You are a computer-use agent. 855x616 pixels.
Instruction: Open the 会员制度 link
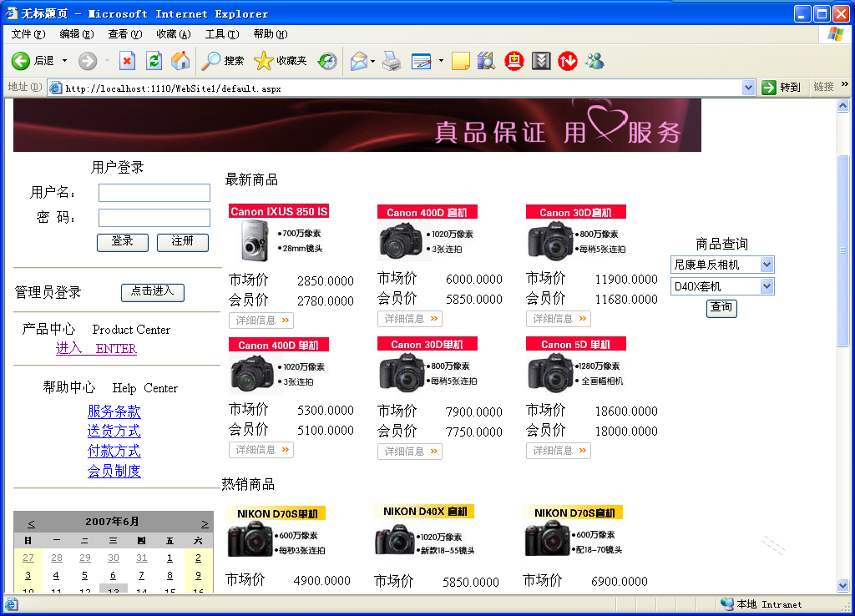(x=114, y=471)
